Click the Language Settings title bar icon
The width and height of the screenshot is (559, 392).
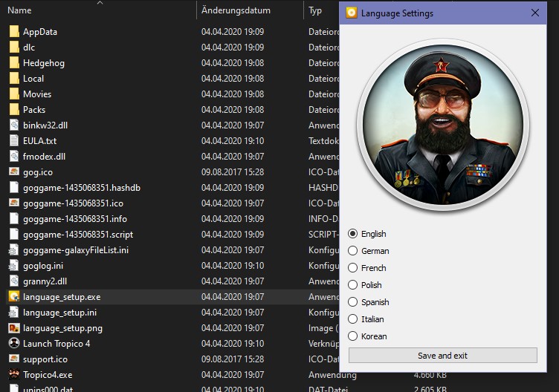pyautogui.click(x=352, y=13)
